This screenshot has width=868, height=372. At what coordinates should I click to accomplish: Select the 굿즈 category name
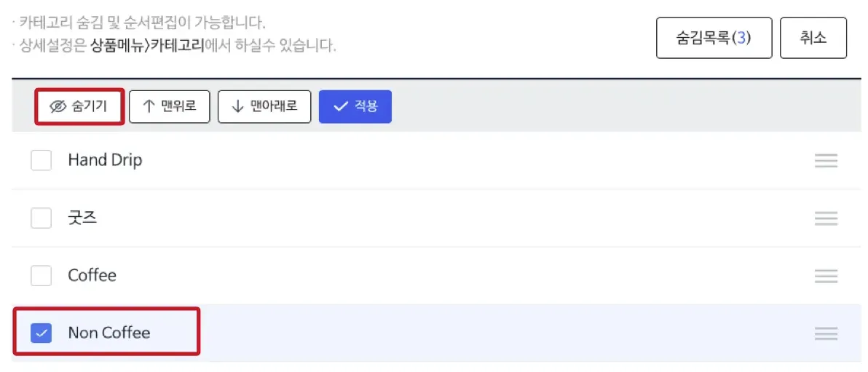pyautogui.click(x=82, y=218)
